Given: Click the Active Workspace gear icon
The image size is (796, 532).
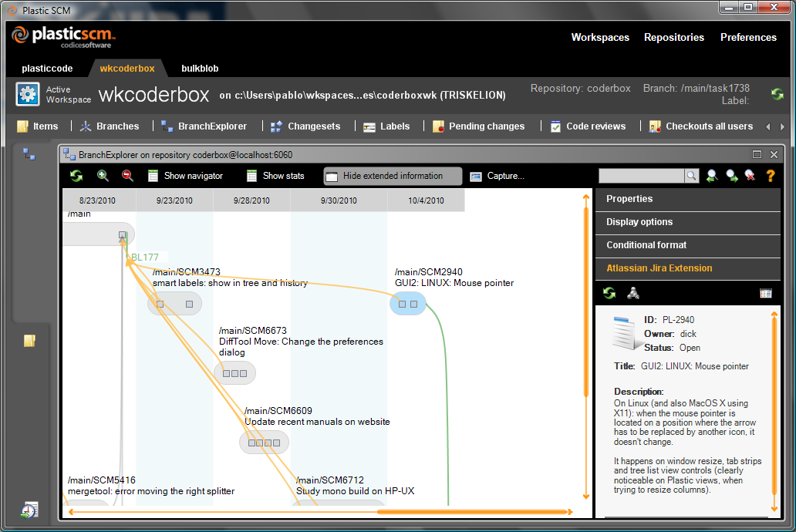Looking at the screenshot, I should (x=29, y=94).
